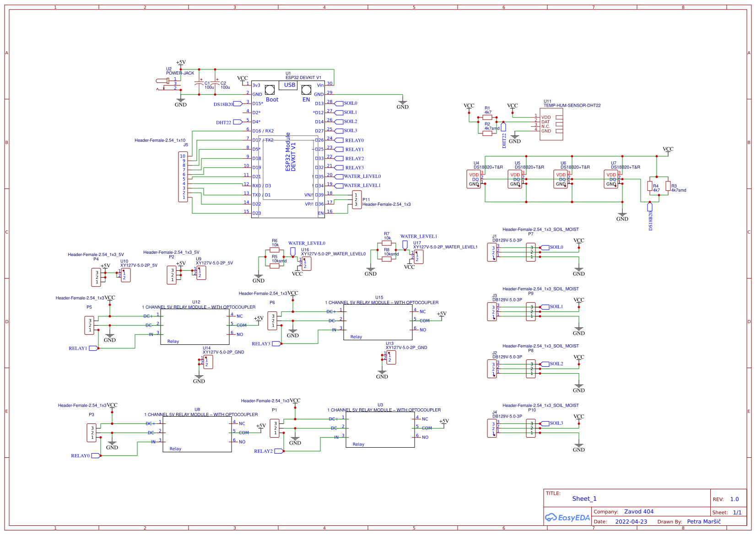The height and width of the screenshot is (535, 756).
Task: Select the Zavod 404 company field
Action: pyautogui.click(x=639, y=512)
